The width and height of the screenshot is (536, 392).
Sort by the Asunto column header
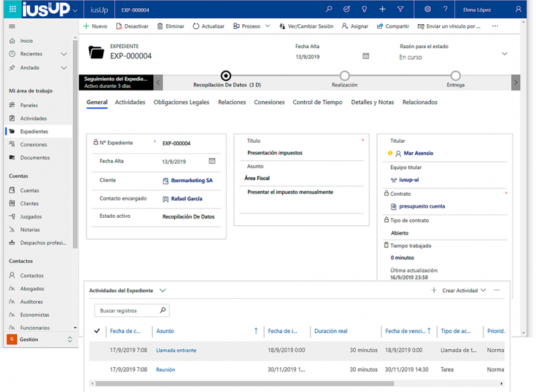point(165,331)
